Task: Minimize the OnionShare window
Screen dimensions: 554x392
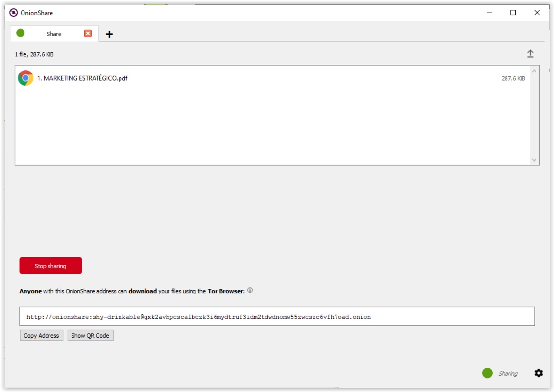Action: click(490, 13)
